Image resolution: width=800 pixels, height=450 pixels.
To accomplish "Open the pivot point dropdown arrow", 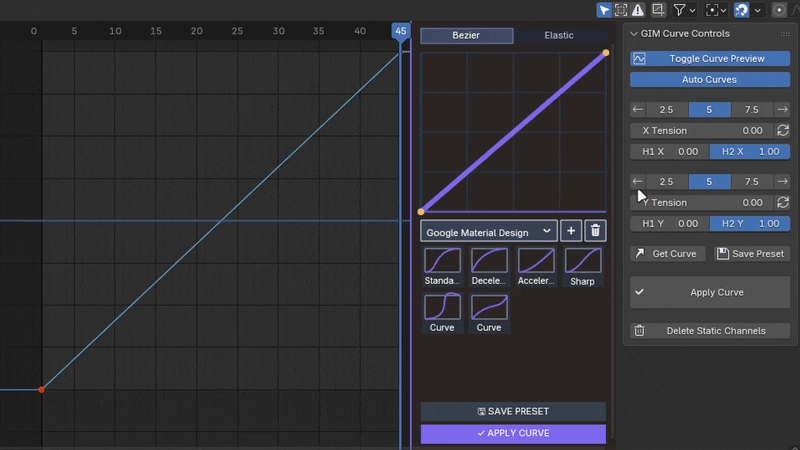I will tap(723, 10).
